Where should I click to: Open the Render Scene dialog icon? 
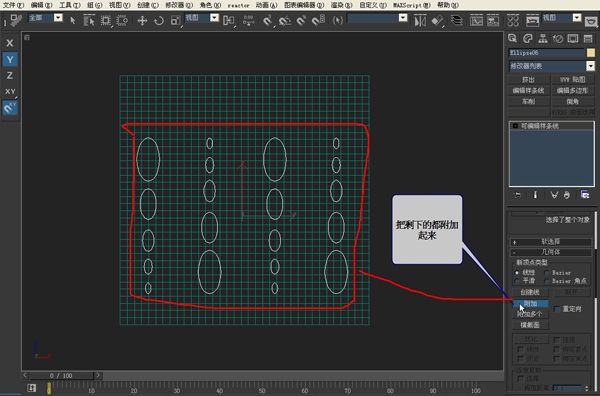[532, 20]
